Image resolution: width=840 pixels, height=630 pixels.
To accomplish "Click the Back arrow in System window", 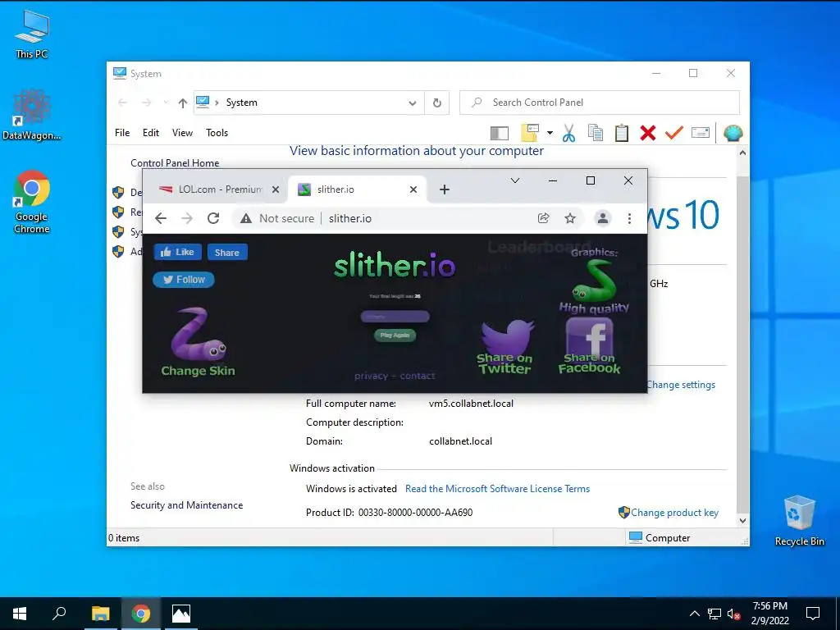I will point(122,103).
